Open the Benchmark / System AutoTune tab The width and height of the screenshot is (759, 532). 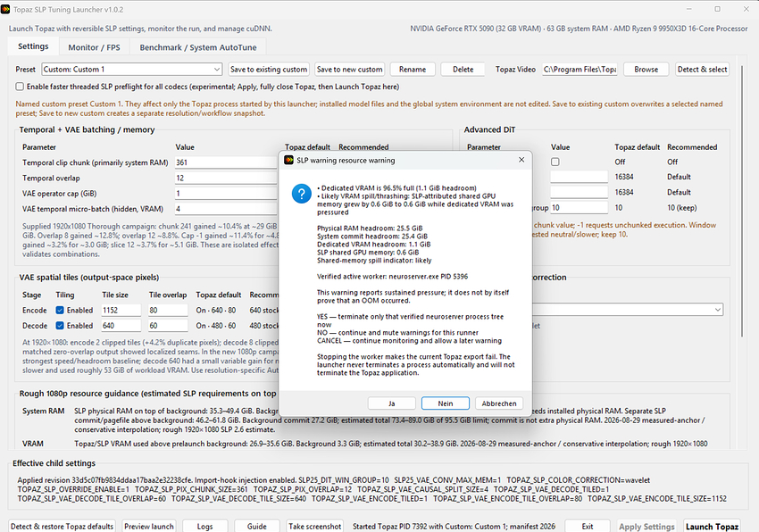coord(198,47)
